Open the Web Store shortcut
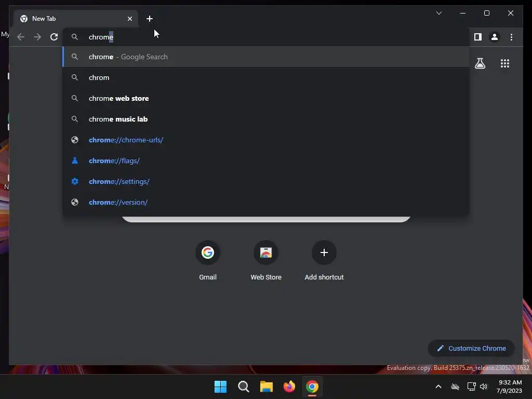This screenshot has height=399, width=532. (x=266, y=261)
